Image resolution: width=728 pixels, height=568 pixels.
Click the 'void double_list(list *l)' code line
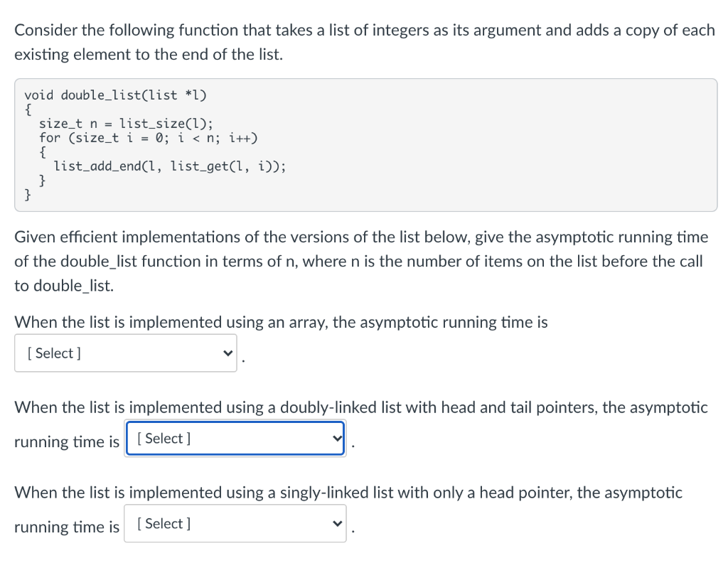pyautogui.click(x=115, y=95)
